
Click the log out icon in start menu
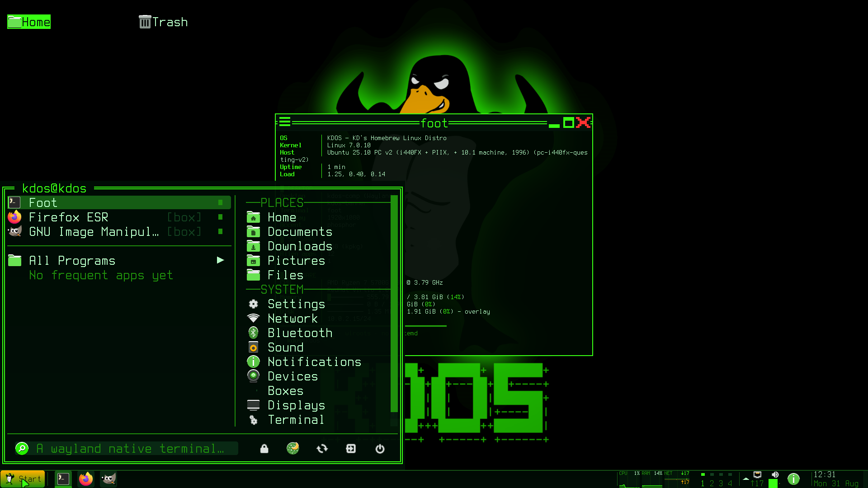coord(351,448)
